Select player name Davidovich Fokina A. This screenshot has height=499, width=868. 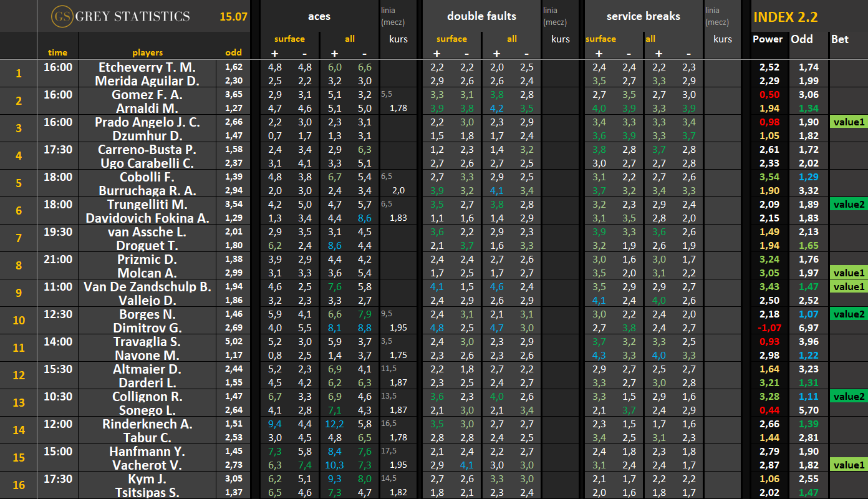point(147,218)
